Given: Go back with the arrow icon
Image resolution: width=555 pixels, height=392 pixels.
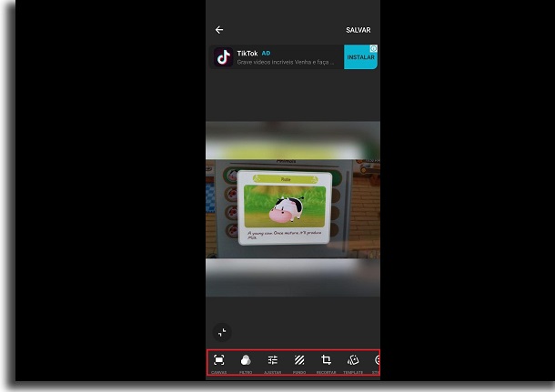Looking at the screenshot, I should [x=219, y=30].
